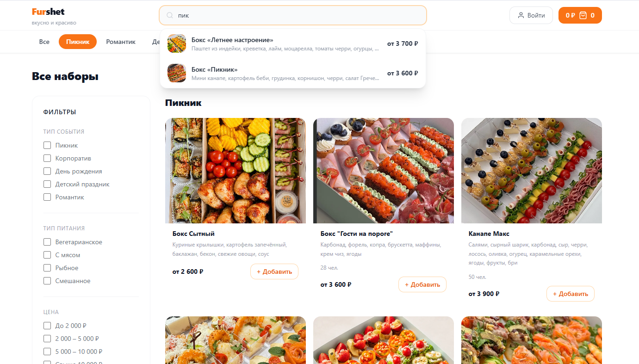The image size is (639, 364).
Task: Toggle the Рыбное checkbox
Action: coord(47,268)
